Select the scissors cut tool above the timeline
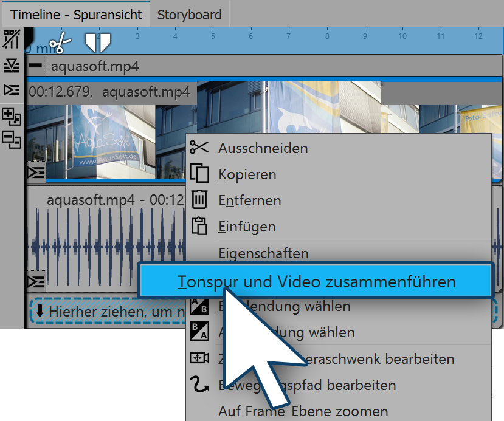Viewport: 504px width, 421px height. pos(60,44)
